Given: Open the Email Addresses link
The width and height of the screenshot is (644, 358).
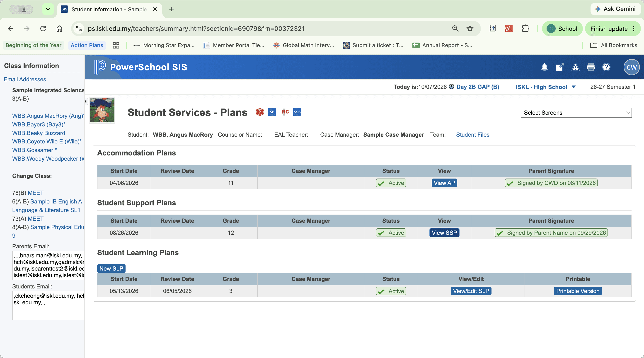Looking at the screenshot, I should pyautogui.click(x=25, y=79).
